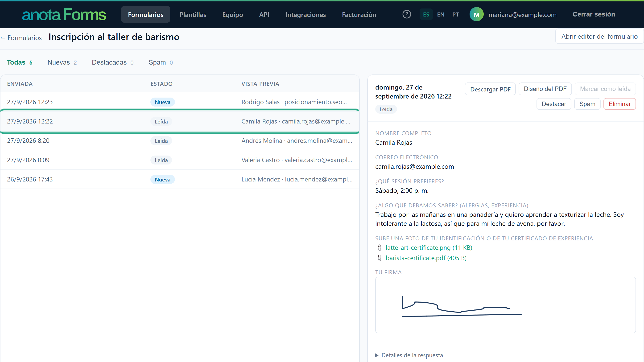The image size is (644, 362).
Task: Open the help question mark icon
Action: tap(407, 15)
